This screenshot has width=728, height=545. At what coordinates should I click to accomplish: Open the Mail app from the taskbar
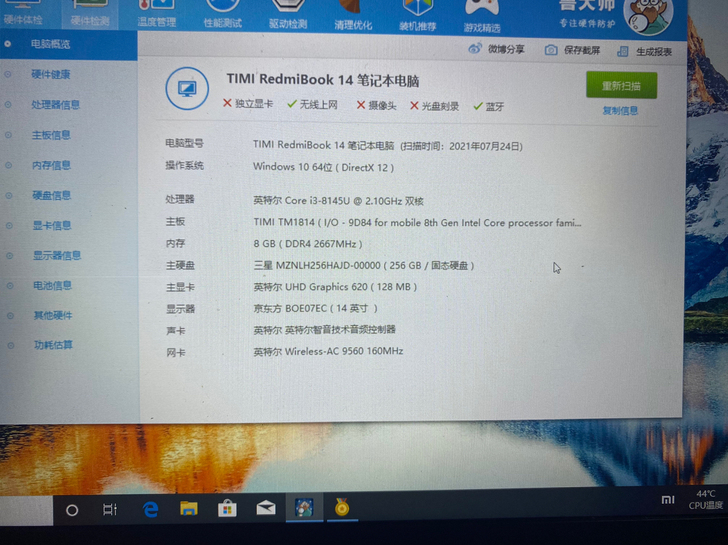[266, 508]
